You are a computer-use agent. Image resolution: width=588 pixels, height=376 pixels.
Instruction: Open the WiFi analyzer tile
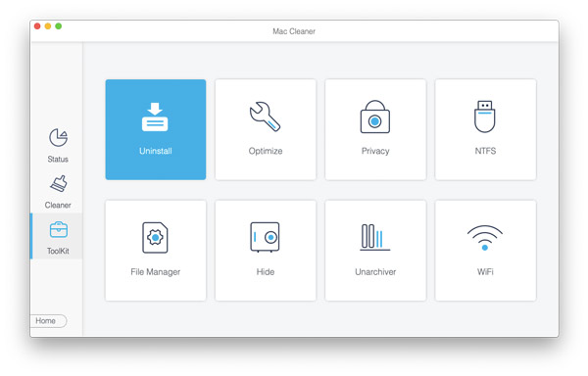pyautogui.click(x=485, y=251)
